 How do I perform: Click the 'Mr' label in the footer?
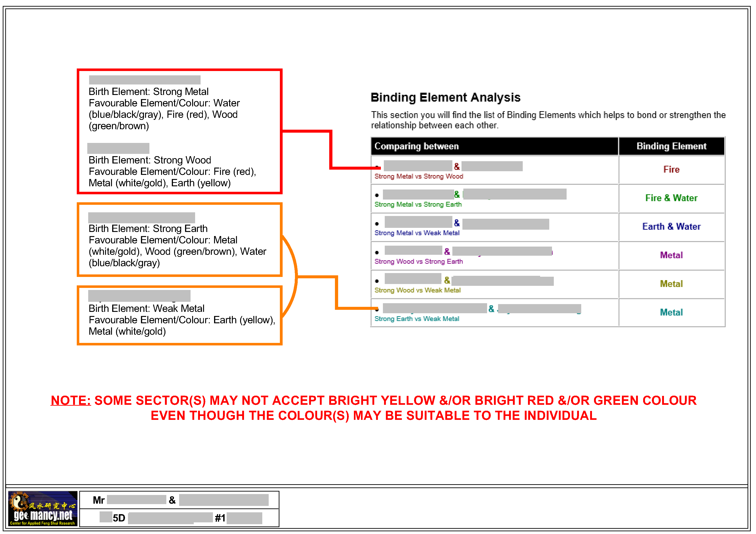click(98, 500)
